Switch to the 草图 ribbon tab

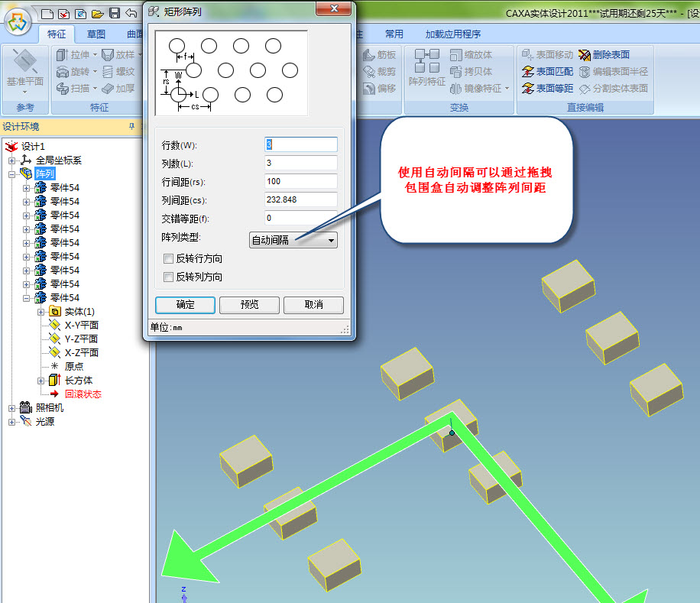96,34
